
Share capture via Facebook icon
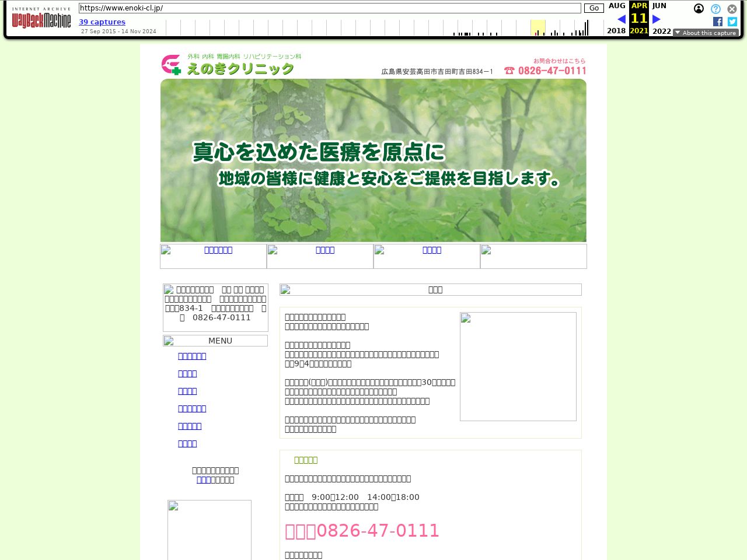(718, 22)
